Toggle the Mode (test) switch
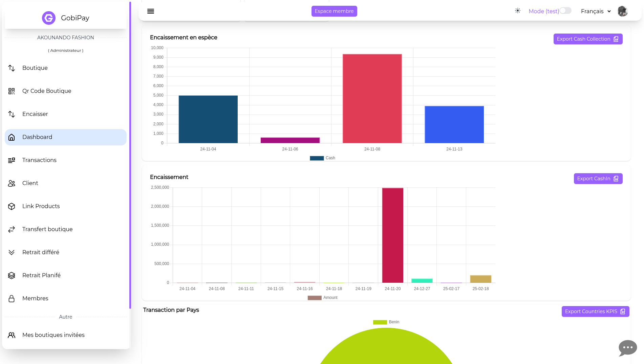This screenshot has height=364, width=644. [565, 11]
